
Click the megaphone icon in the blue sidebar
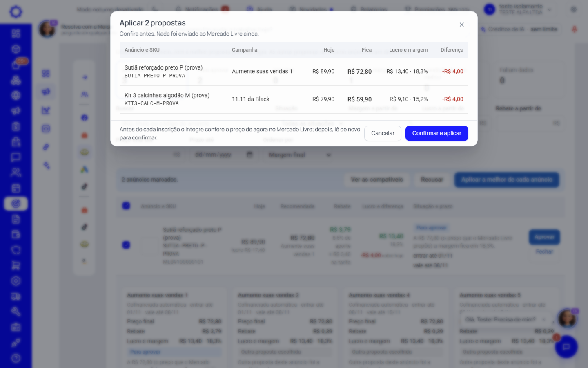(16, 111)
